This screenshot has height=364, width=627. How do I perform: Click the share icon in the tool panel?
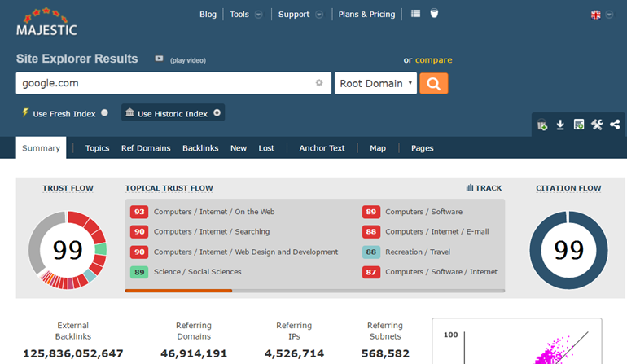pyautogui.click(x=615, y=125)
